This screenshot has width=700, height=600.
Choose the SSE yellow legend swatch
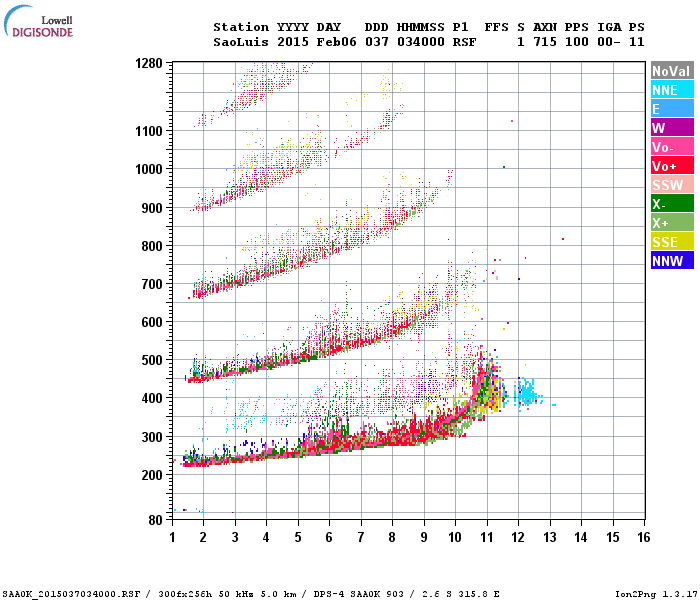click(672, 242)
